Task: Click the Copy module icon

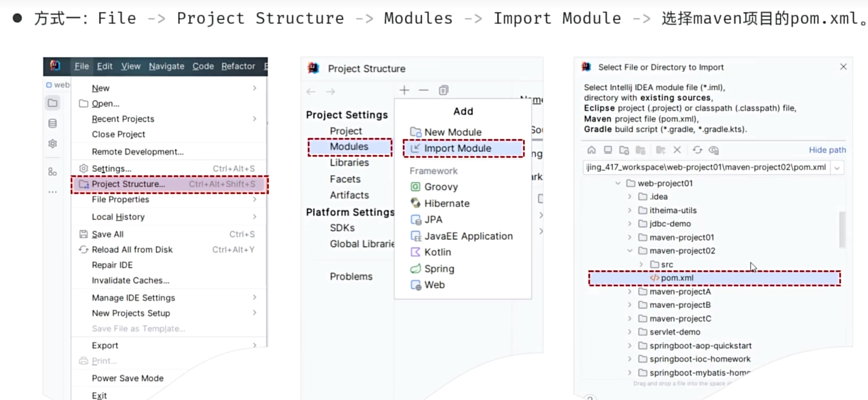Action: (x=443, y=90)
